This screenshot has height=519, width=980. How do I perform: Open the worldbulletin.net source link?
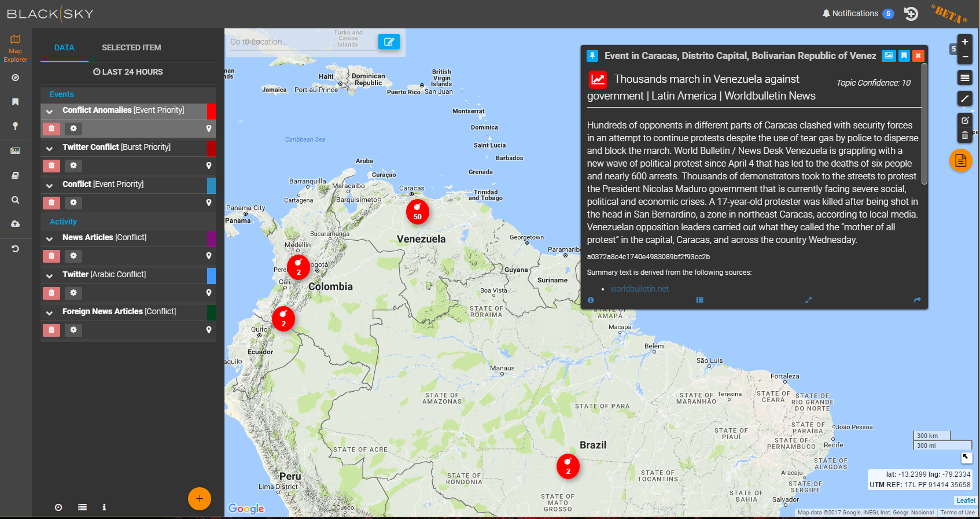tap(639, 289)
